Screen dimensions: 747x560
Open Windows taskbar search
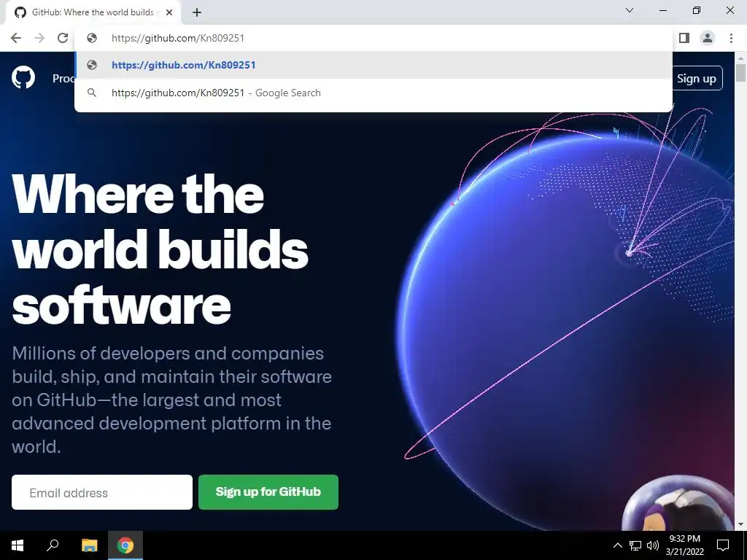[53, 545]
